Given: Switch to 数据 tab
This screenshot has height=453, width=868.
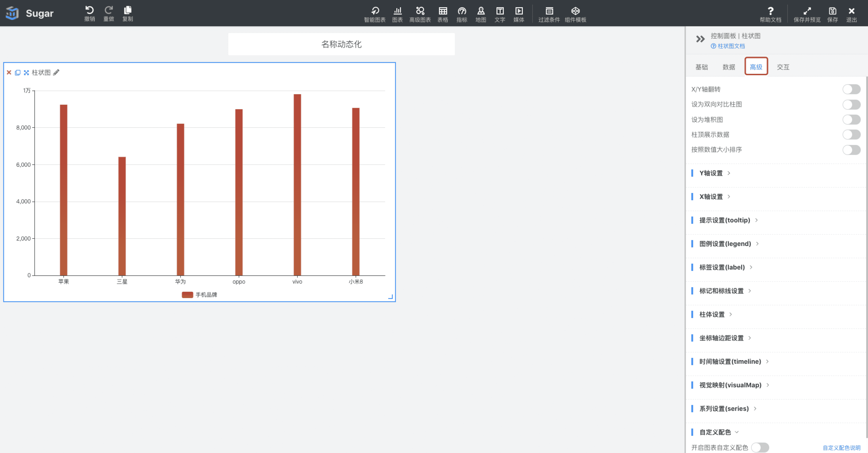Looking at the screenshot, I should 729,67.
